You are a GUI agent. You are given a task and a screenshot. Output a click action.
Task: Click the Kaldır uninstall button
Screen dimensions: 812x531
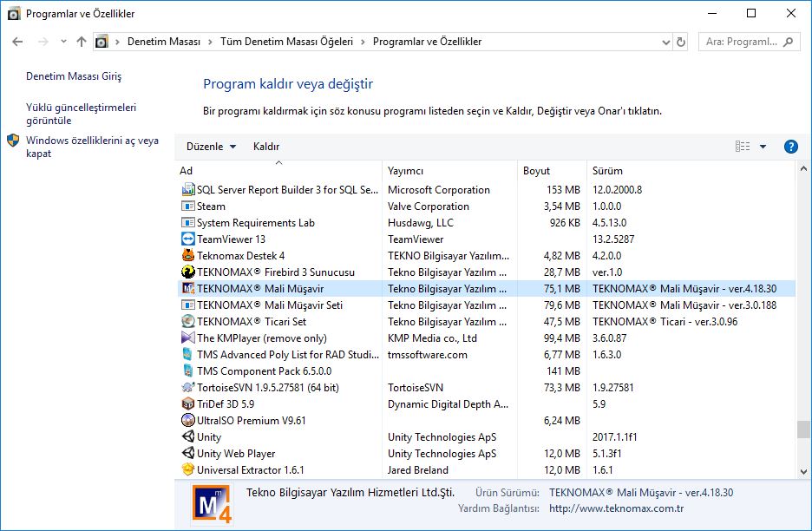tap(266, 147)
